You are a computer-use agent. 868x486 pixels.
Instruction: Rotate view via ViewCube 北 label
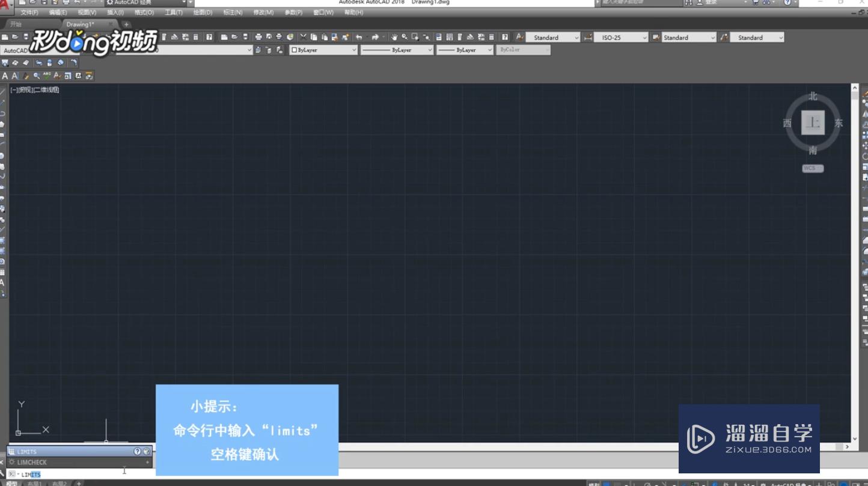(x=813, y=96)
